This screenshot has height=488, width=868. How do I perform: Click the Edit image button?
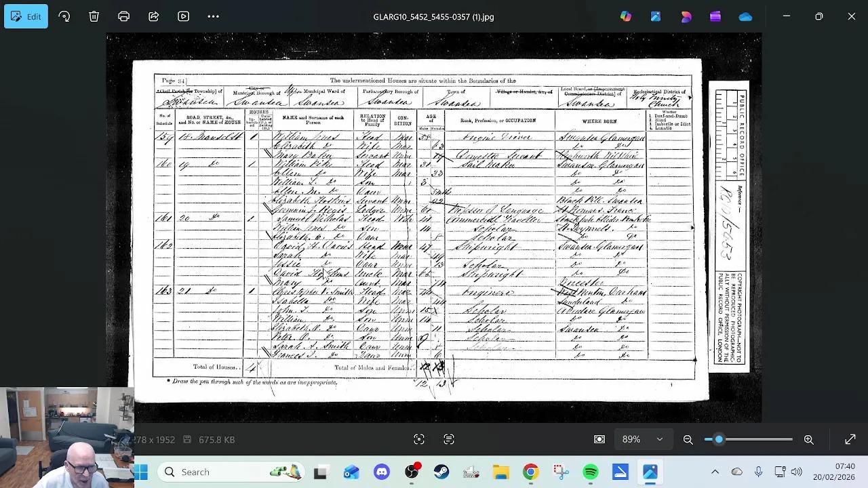pyautogui.click(x=26, y=16)
